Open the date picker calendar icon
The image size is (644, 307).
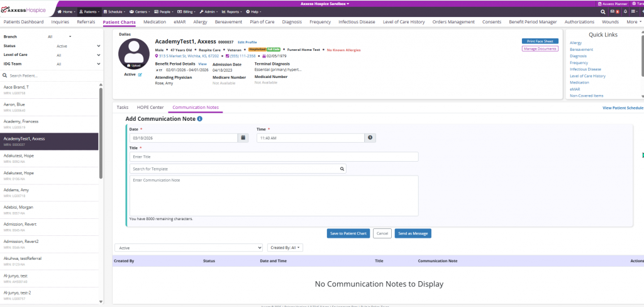tap(243, 138)
